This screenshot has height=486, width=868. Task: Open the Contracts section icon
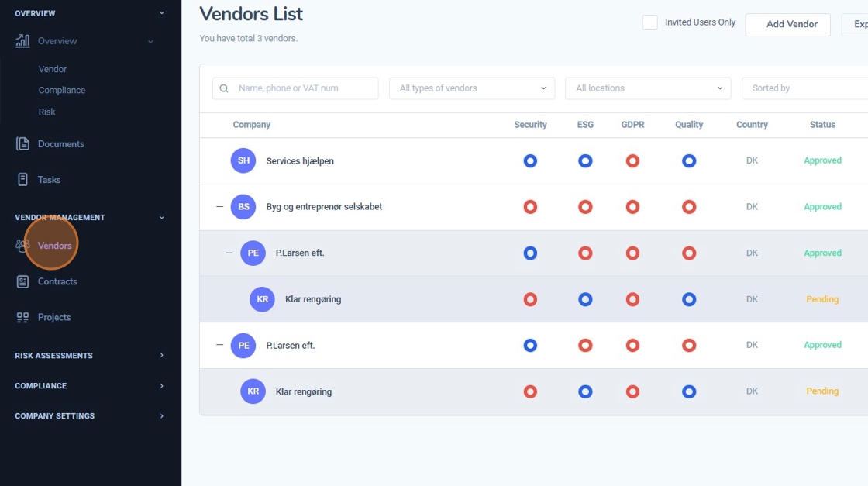pyautogui.click(x=22, y=281)
